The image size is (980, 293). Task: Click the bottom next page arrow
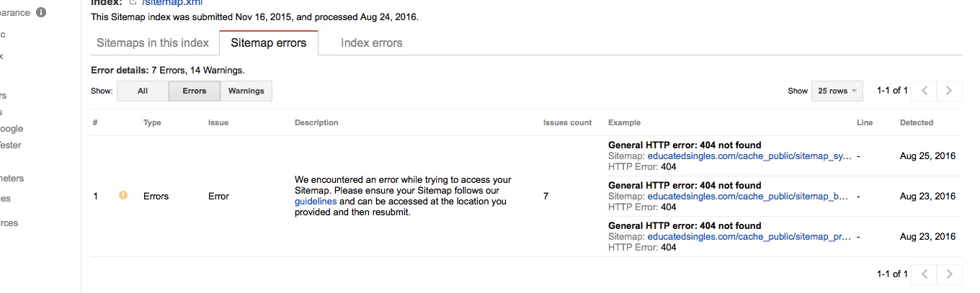[x=949, y=274]
